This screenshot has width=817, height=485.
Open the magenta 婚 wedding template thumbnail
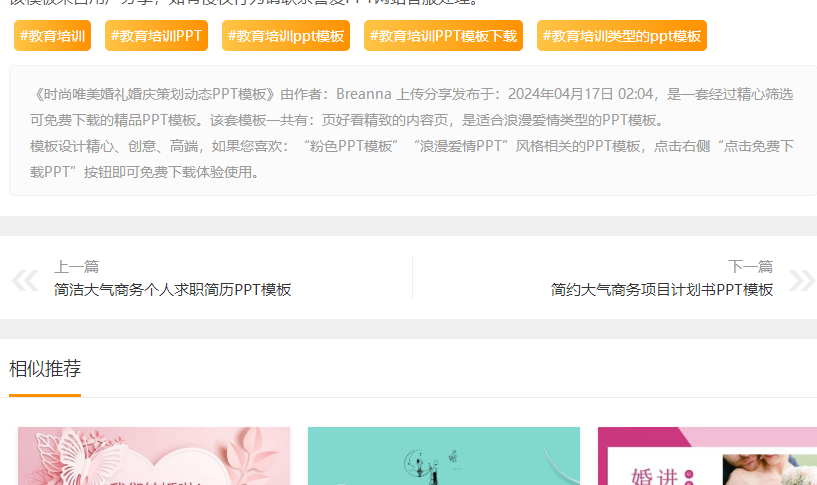coord(707,456)
